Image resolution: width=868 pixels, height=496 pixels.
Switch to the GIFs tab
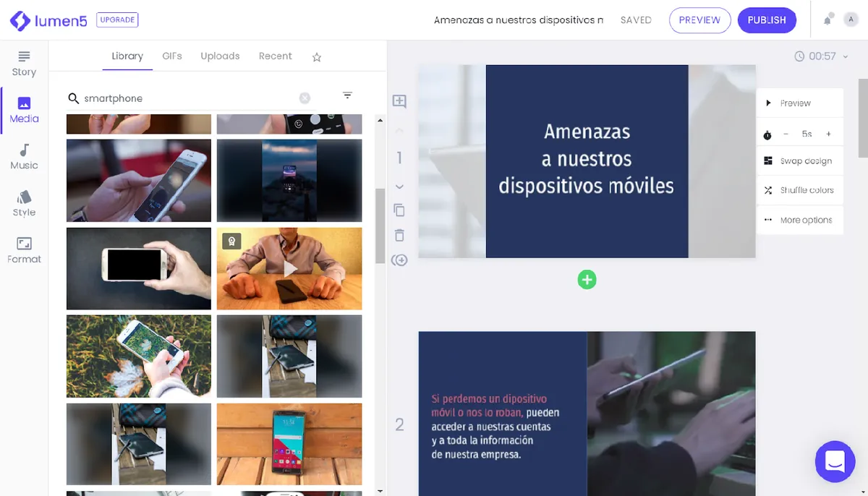172,56
